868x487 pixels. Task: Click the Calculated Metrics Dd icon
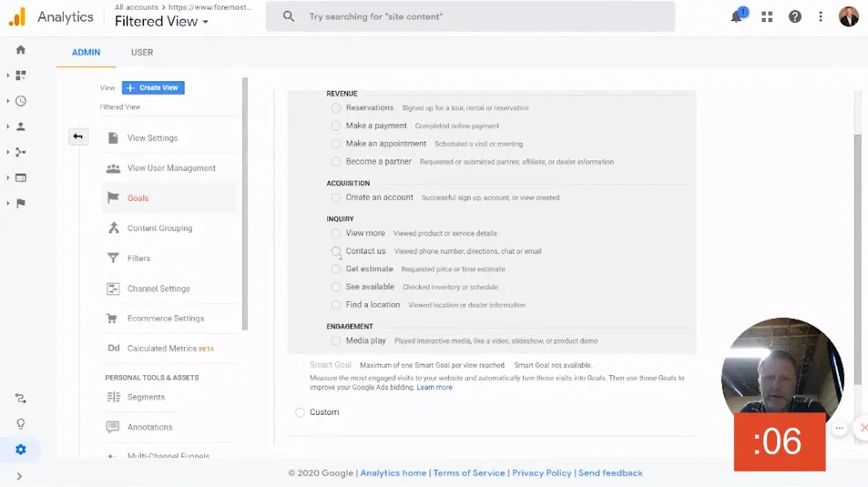(x=114, y=348)
